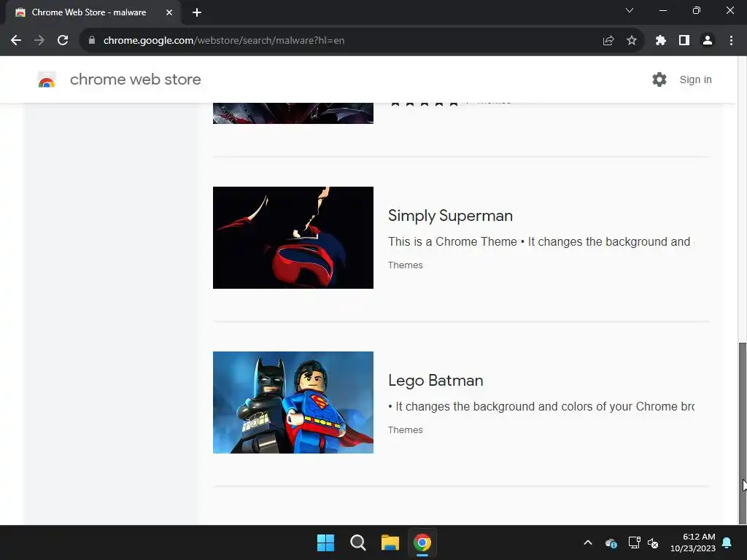Open the Windows Start menu

point(326,542)
